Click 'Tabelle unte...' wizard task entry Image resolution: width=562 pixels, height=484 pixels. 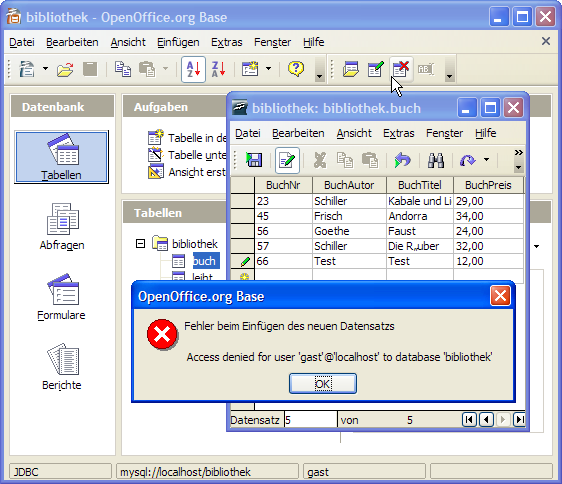pyautogui.click(x=187, y=155)
